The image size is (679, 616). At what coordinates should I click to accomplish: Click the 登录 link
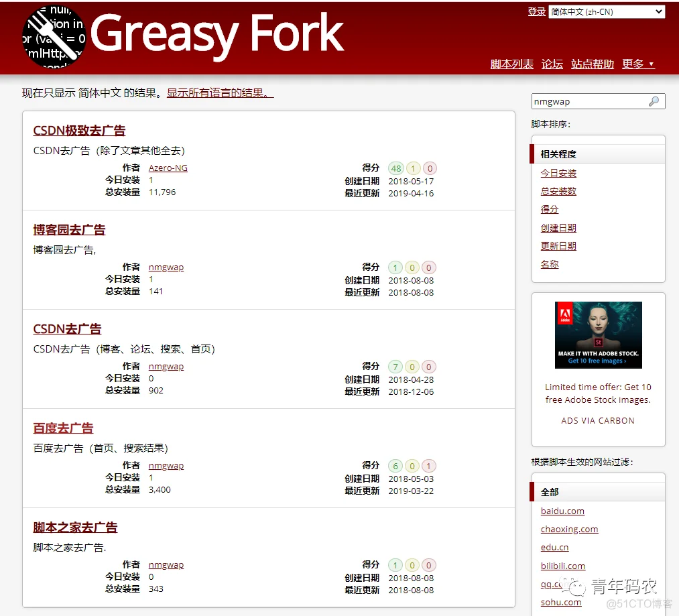click(x=536, y=11)
